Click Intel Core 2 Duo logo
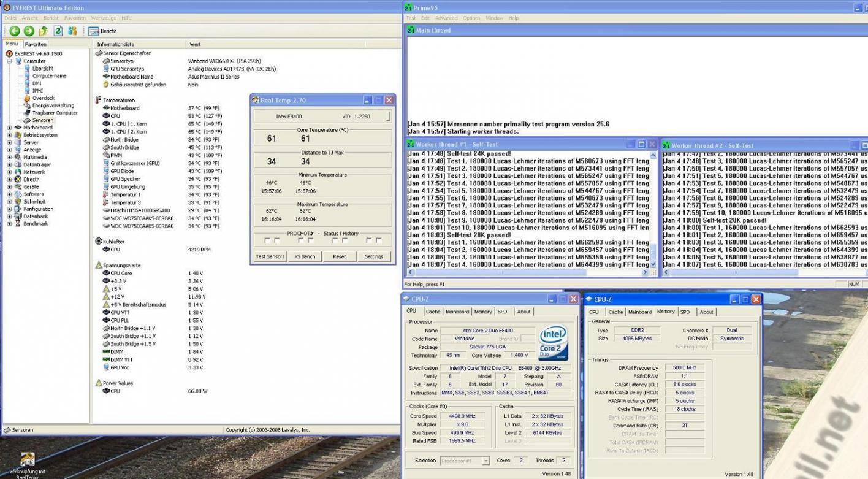The height and width of the screenshot is (479, 868). coord(554,343)
